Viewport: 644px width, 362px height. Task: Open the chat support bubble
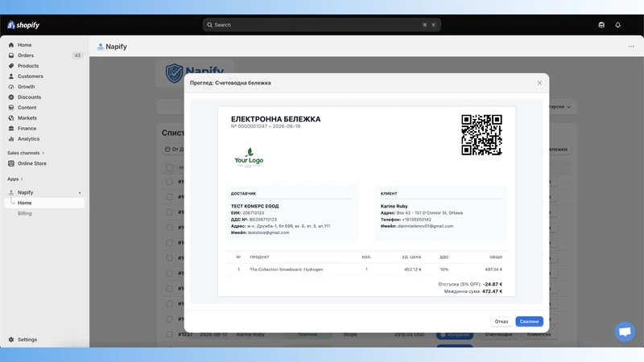[x=625, y=331]
